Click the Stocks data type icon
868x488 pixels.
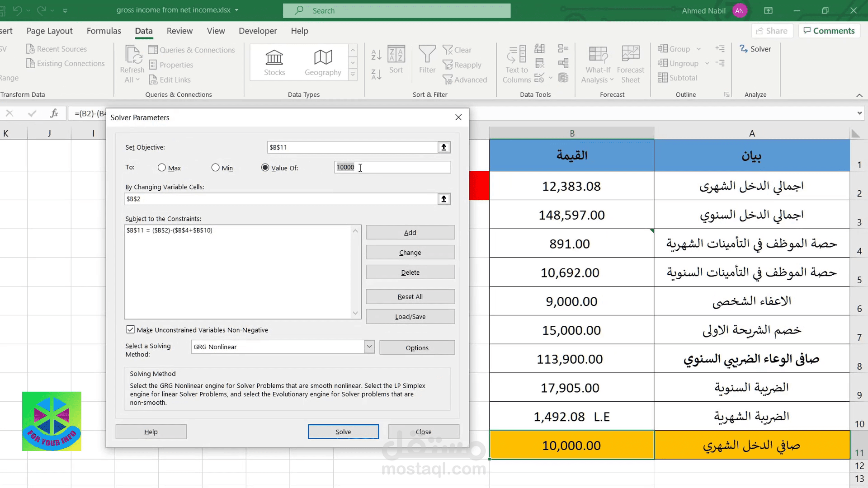pos(274,57)
